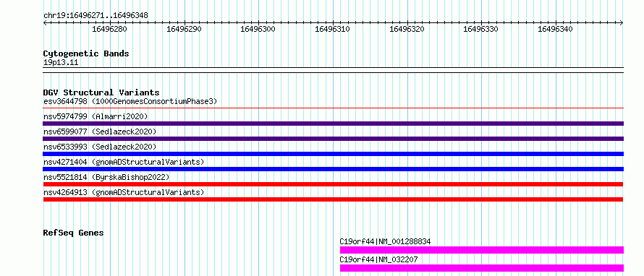Click ruler position label 16496290
This screenshot has height=276, width=644.
[x=184, y=29]
